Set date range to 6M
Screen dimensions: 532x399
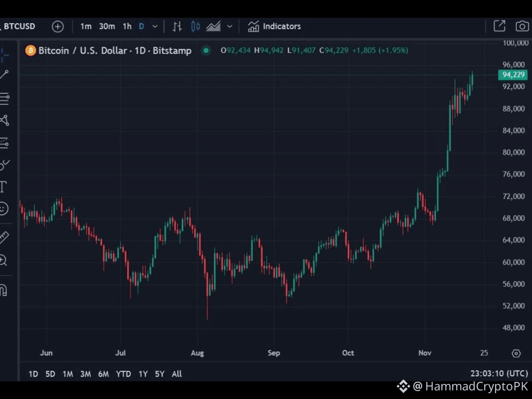point(103,374)
